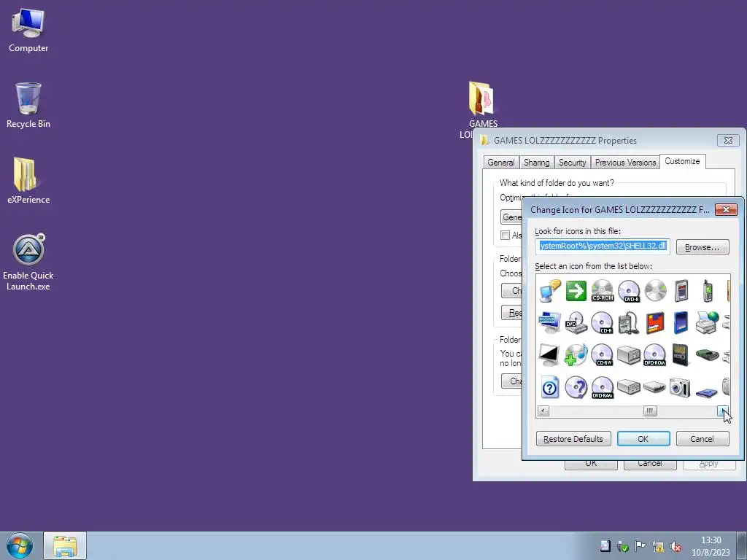
Task: Switch to the General tab in Properties
Action: (501, 163)
